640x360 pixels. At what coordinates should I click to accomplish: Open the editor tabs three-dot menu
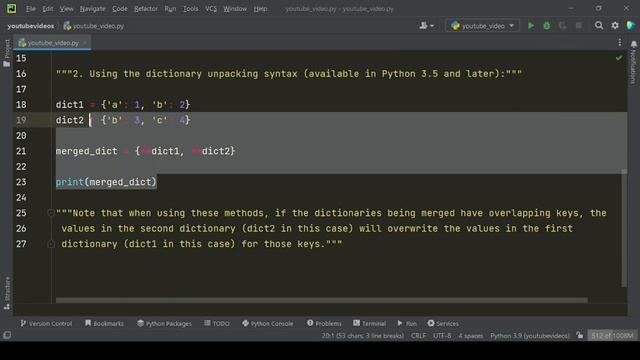pos(620,42)
